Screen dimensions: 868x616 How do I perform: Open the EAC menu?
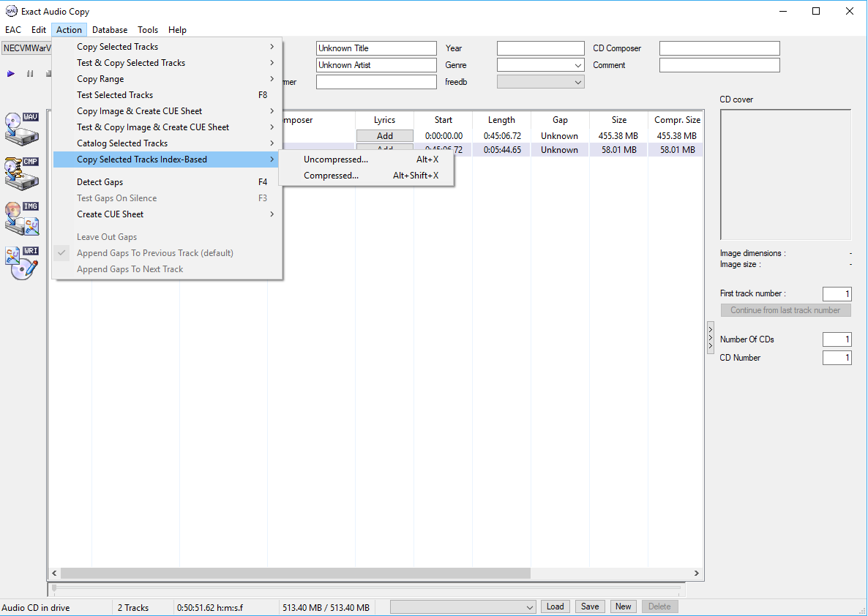point(13,30)
